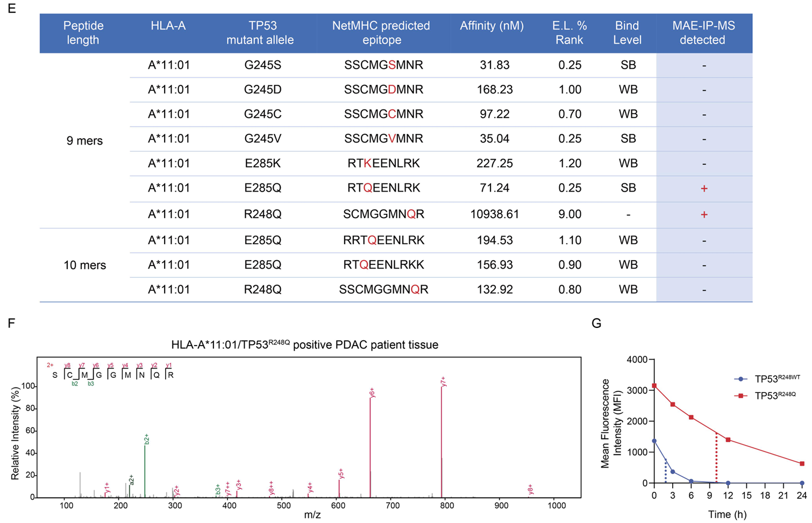The image size is (812, 523).
Task: Select the epitope SSCMGGMNQR in the table
Action: [383, 290]
